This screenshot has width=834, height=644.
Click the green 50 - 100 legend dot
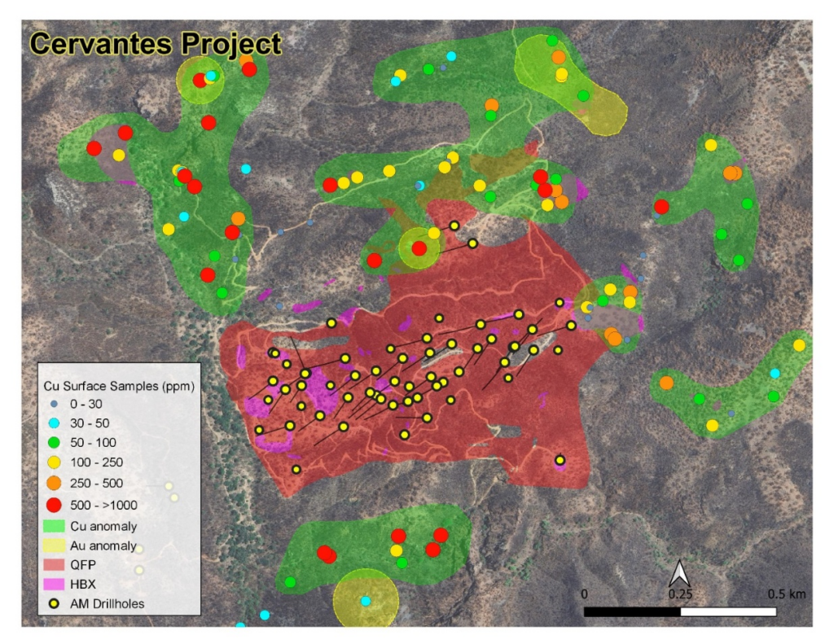(55, 443)
